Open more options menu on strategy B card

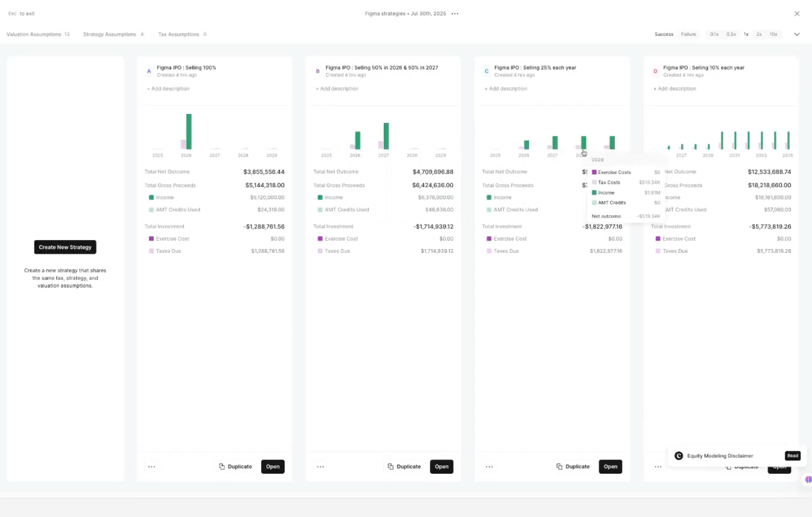point(320,467)
